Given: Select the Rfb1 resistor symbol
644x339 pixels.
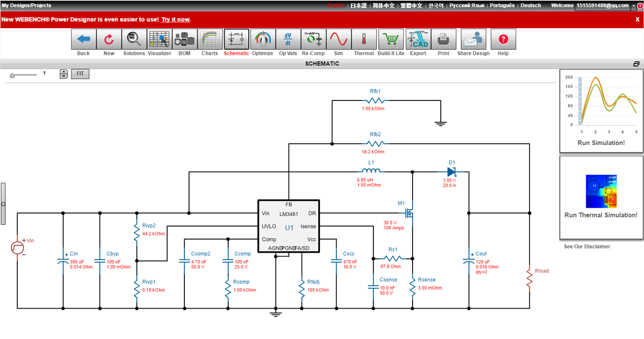Looking at the screenshot, I should pos(376,100).
